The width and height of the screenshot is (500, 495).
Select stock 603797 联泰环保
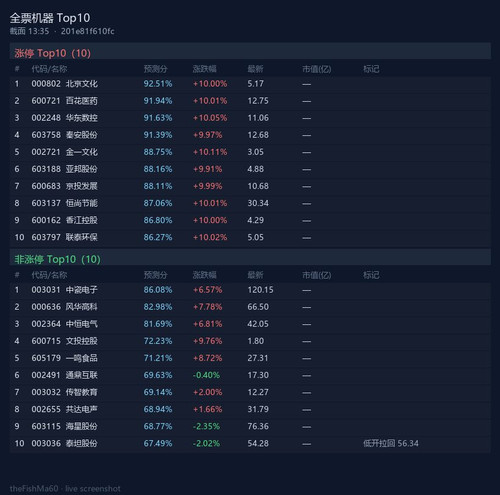tap(64, 237)
